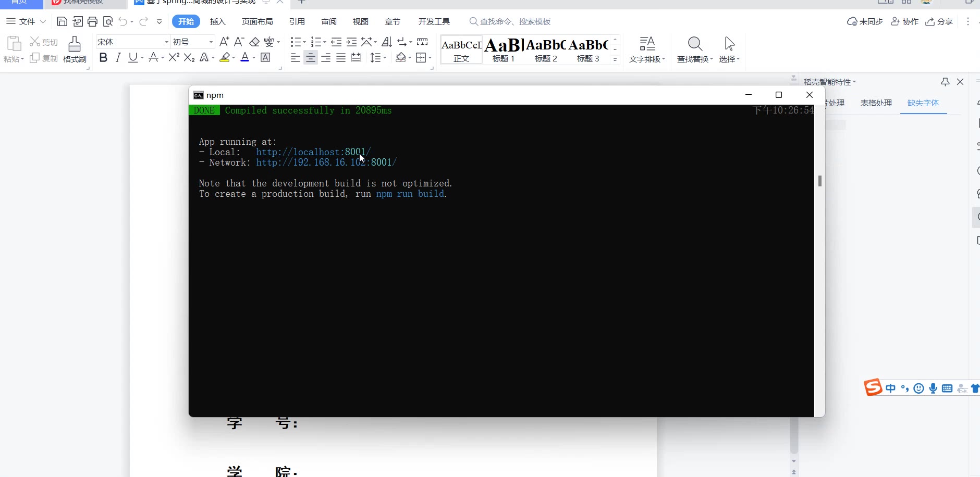Toggle Center paragraph alignment
The image size is (980, 477).
(x=311, y=57)
